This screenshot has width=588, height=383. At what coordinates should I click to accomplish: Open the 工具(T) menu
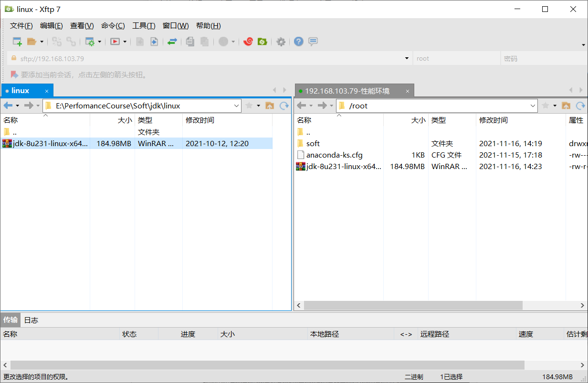click(144, 26)
